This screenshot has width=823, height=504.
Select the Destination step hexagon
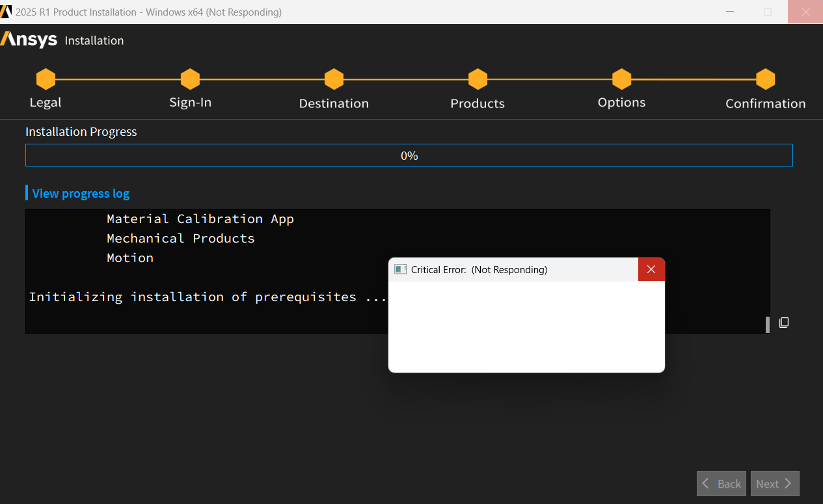pos(334,79)
